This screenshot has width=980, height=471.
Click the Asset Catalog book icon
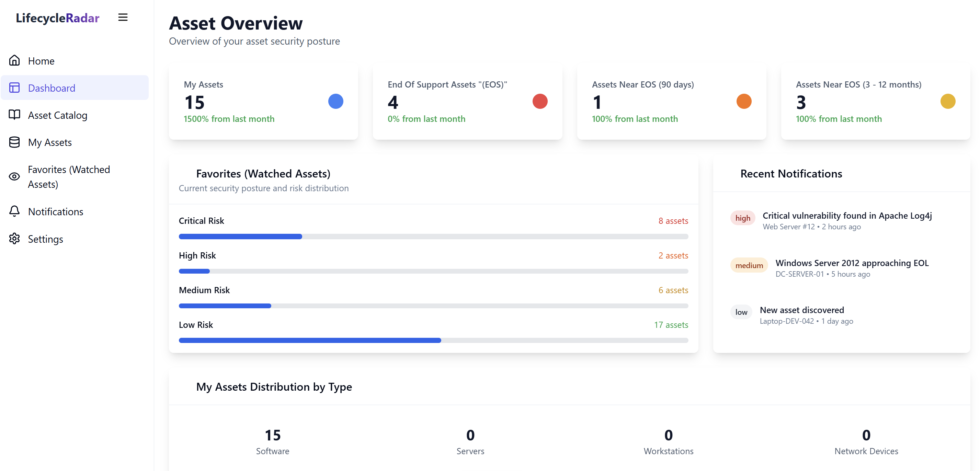pos(14,115)
